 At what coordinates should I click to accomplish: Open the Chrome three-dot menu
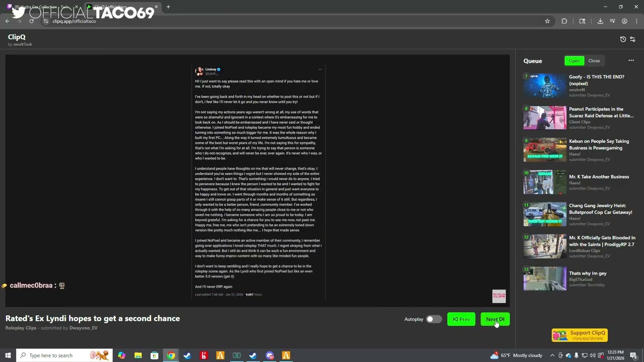(x=636, y=21)
